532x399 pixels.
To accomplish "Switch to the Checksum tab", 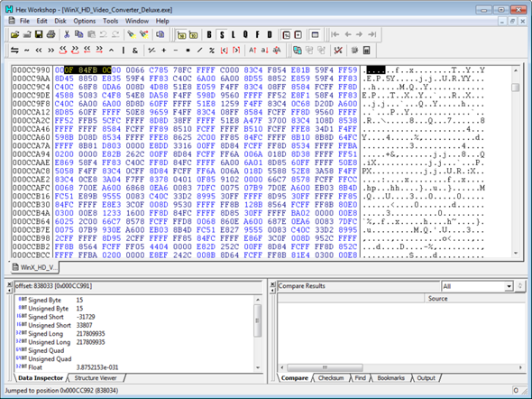I will tap(331, 378).
